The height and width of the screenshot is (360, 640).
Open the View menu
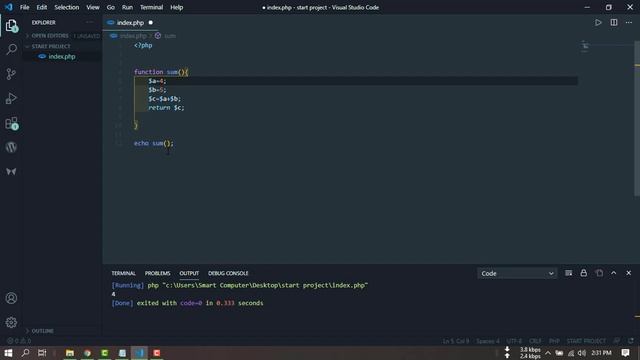[93, 7]
